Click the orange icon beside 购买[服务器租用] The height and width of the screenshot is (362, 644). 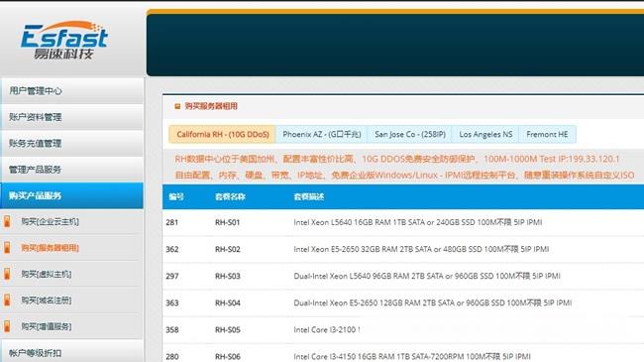coord(7,248)
